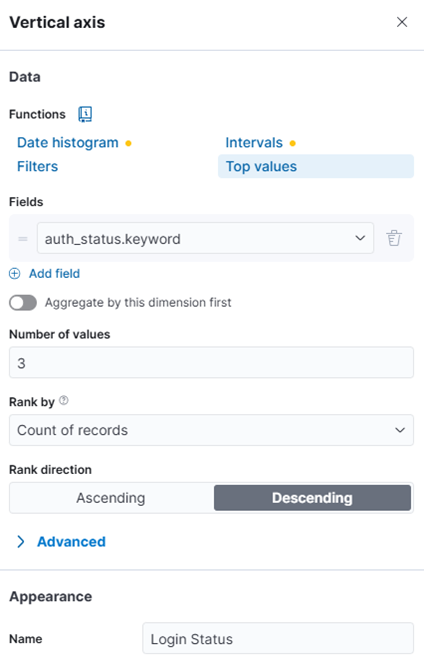Choose the Intervals function
Viewport: 424px width, 671px height.
(x=254, y=143)
